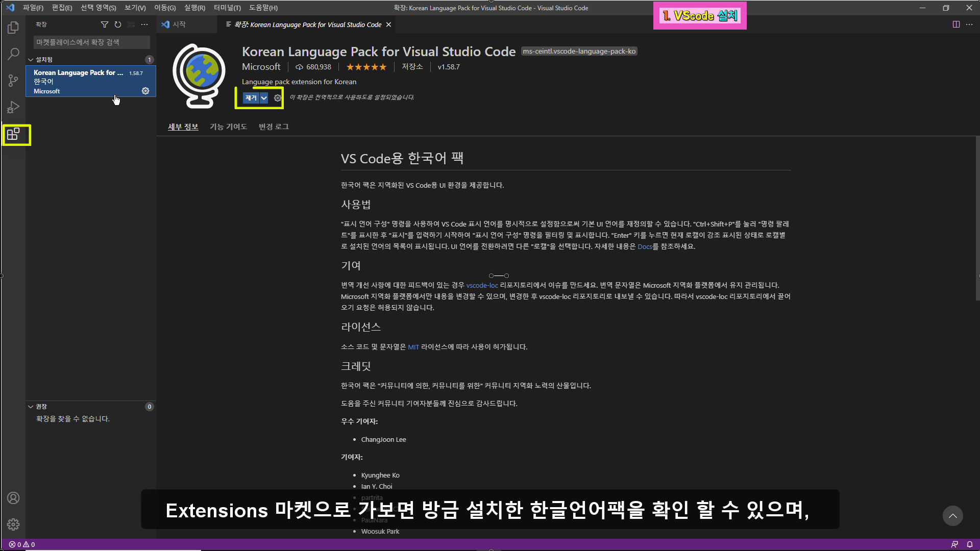Open notifications bell in status bar
980x551 pixels.
pyautogui.click(x=970, y=544)
